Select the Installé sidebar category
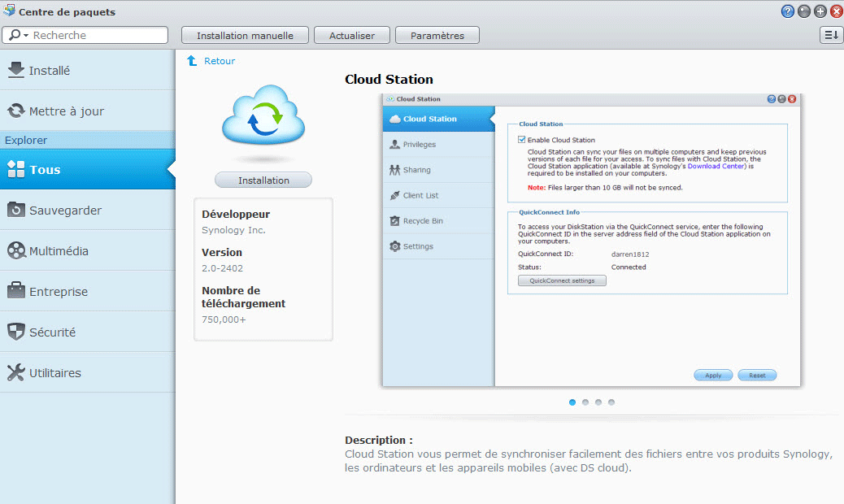 tap(88, 70)
